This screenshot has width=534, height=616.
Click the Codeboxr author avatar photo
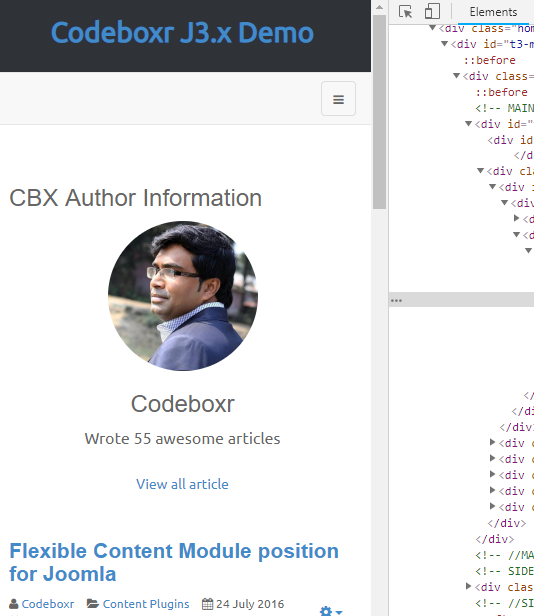183,296
